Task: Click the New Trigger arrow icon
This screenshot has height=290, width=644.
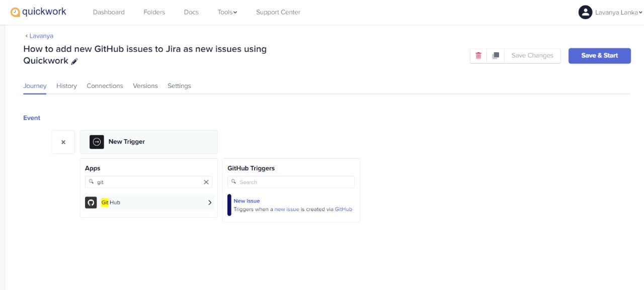Action: pos(97,142)
